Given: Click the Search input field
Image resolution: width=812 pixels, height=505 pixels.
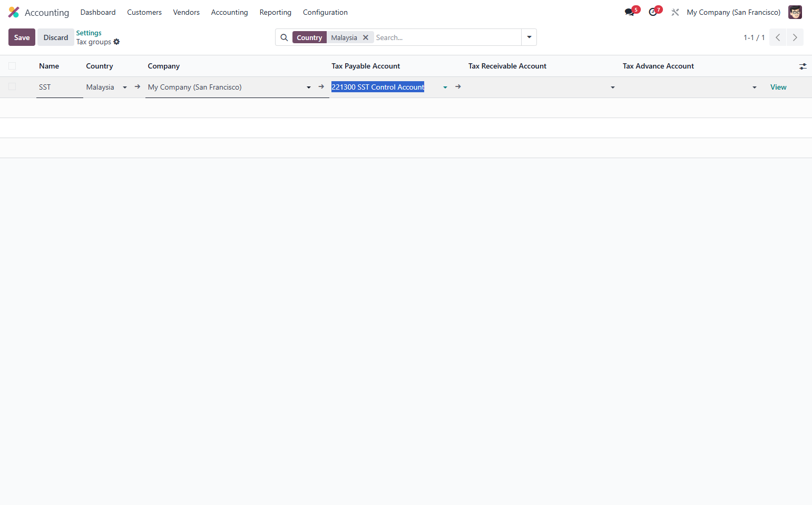Looking at the screenshot, I should pos(447,37).
